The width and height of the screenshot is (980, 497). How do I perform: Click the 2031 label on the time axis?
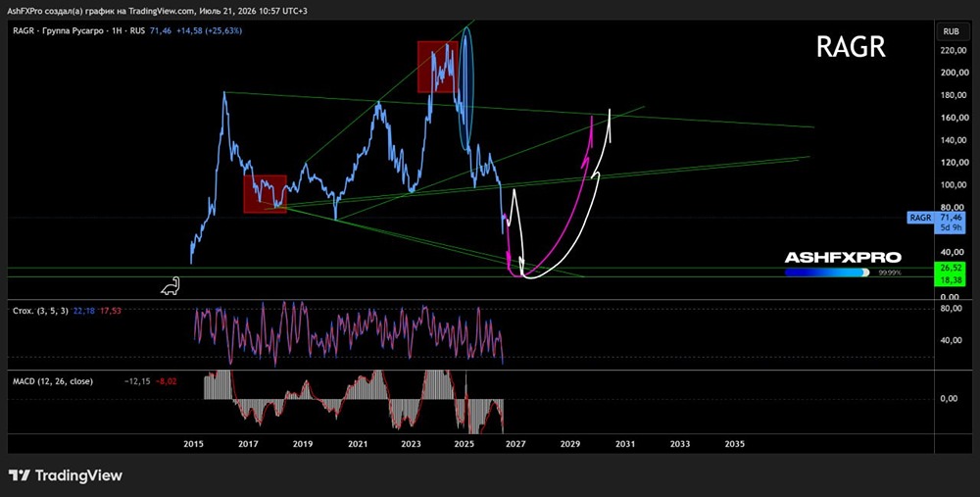pos(625,444)
